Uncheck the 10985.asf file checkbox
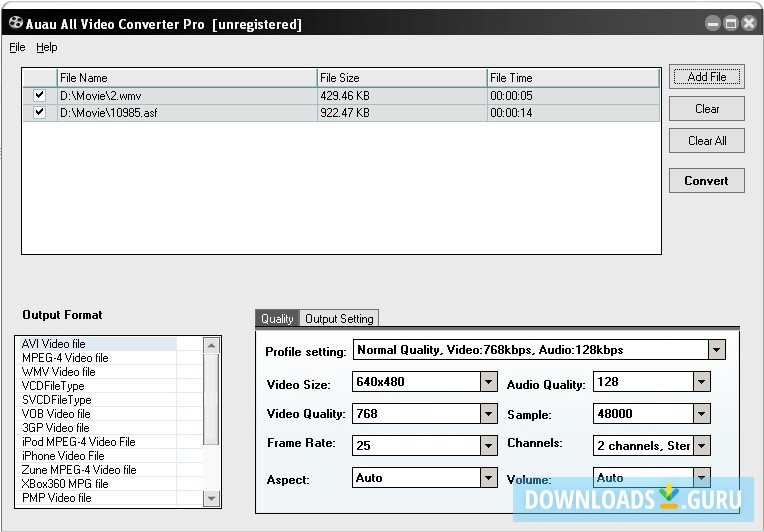This screenshot has width=764, height=532. pyautogui.click(x=39, y=112)
